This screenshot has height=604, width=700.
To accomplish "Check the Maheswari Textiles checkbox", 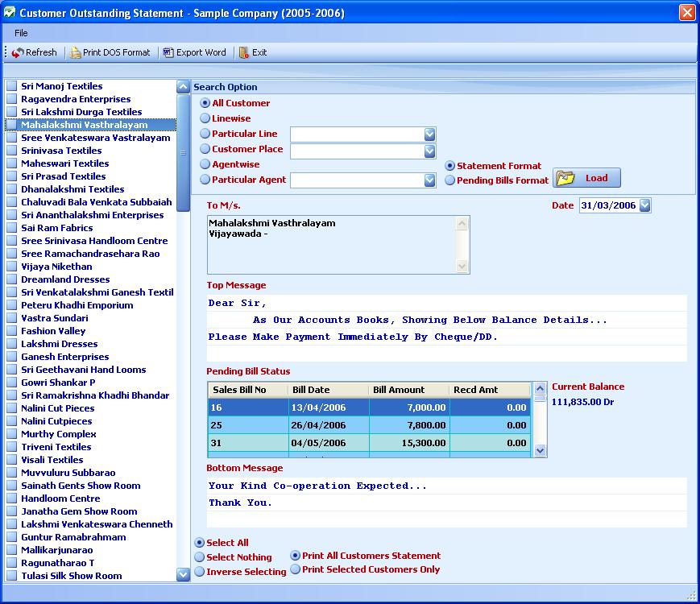I will [12, 163].
